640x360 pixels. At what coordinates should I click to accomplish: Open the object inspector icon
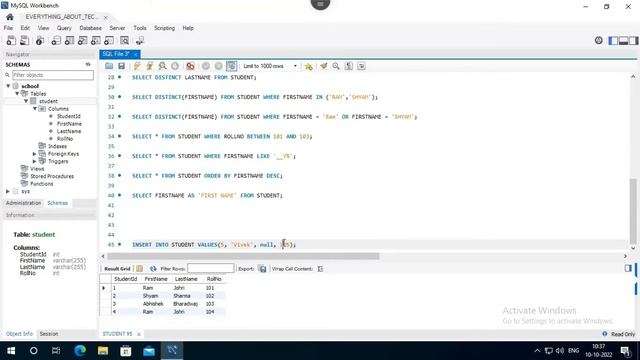point(40,40)
